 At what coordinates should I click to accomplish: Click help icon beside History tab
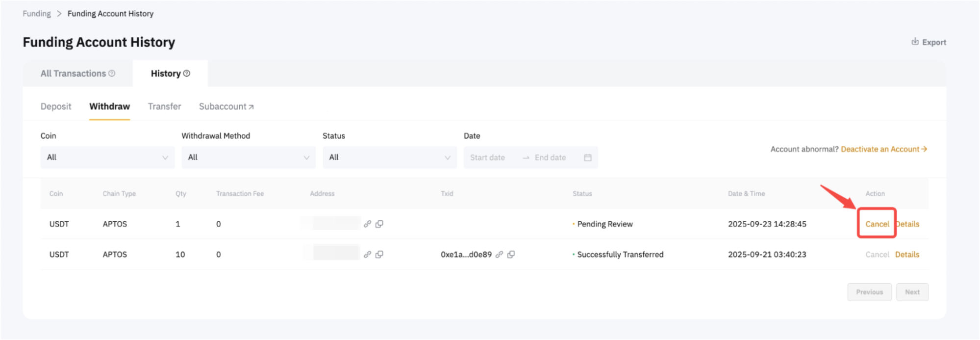click(x=187, y=73)
